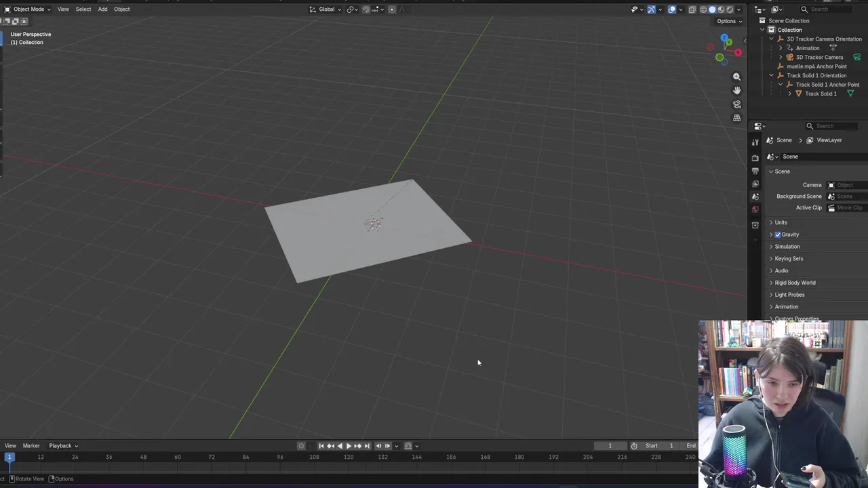Open the View menu in viewport header
Screen dimensions: 868x488
pyautogui.click(x=63, y=9)
